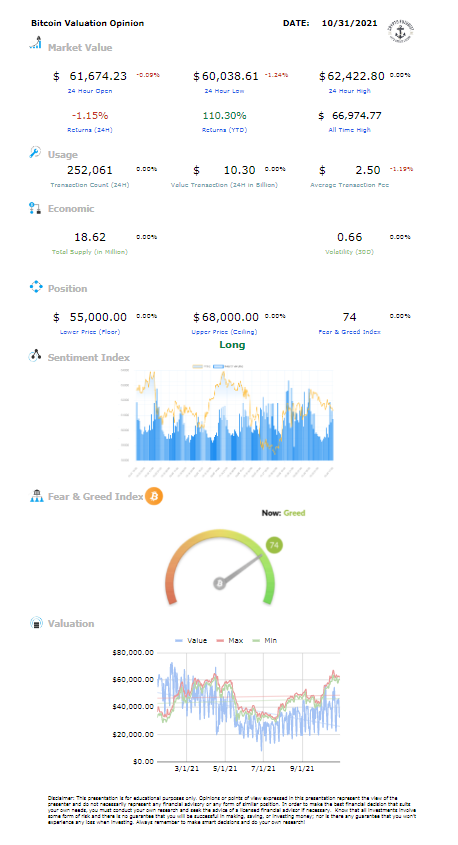Click the orange Bitcoin logo icon
458x845 pixels.
click(154, 496)
